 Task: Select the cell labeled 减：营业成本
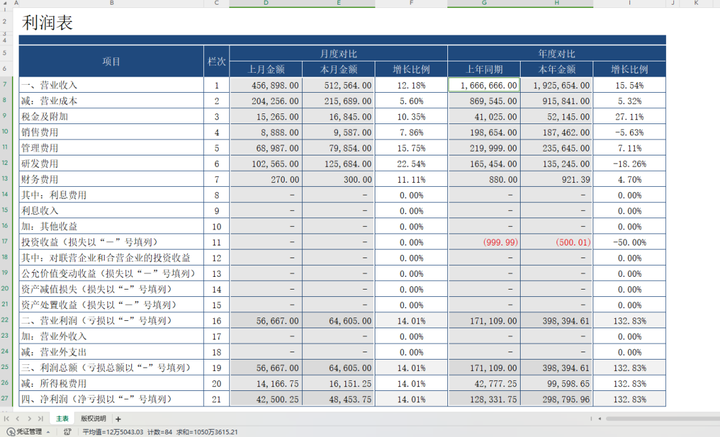tap(111, 101)
